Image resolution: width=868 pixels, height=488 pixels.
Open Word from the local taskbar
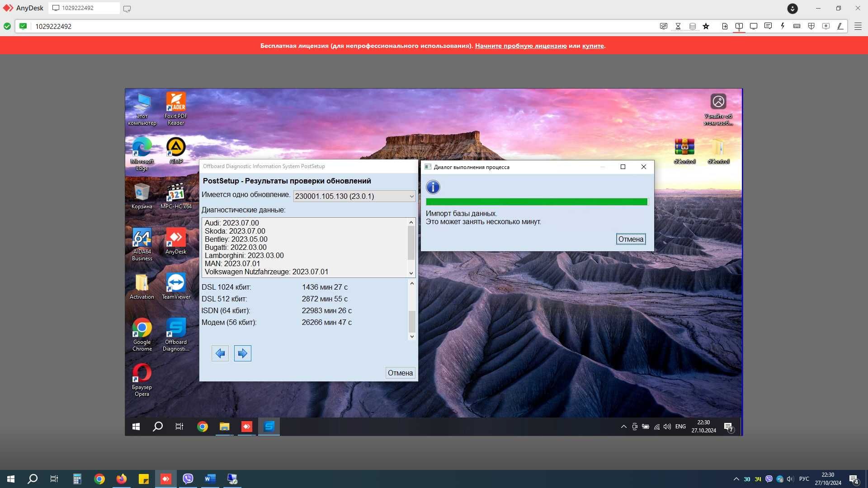tap(210, 479)
